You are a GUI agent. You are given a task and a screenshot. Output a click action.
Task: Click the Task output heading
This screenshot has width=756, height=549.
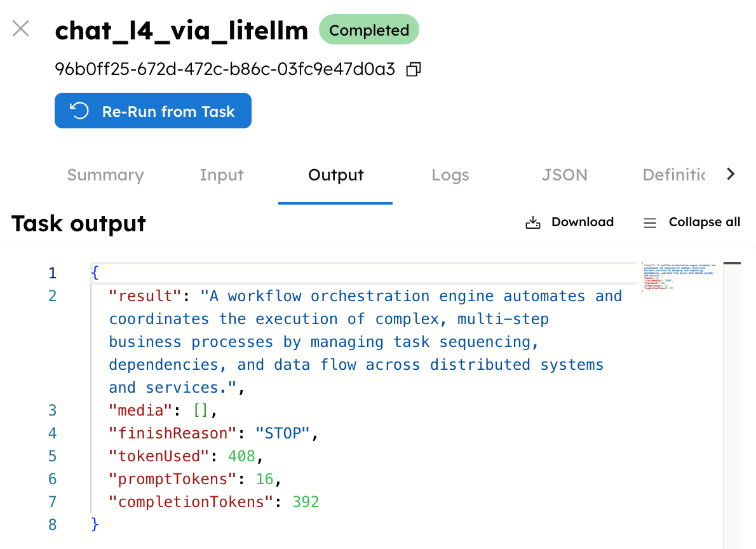tap(79, 224)
